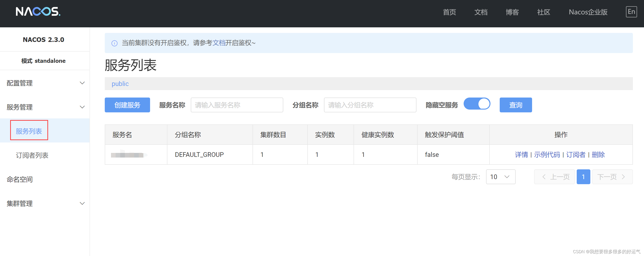Image resolution: width=644 pixels, height=256 pixels.
Task: Click the NACOS logo
Action: point(37,12)
